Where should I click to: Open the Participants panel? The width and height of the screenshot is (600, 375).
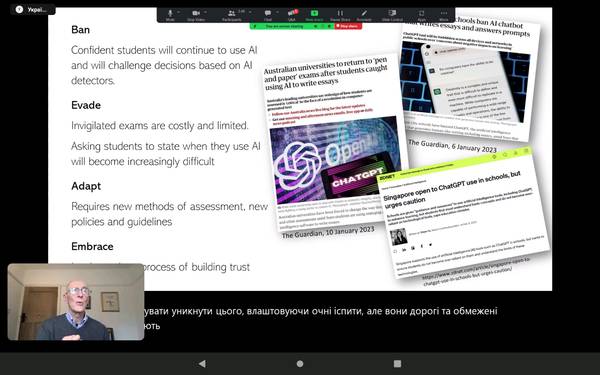click(x=232, y=15)
